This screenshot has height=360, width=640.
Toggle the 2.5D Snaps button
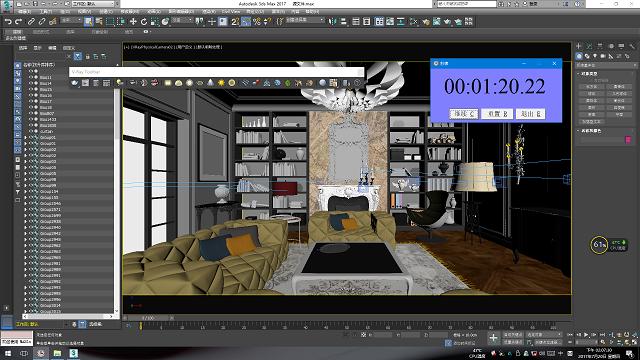click(235, 22)
